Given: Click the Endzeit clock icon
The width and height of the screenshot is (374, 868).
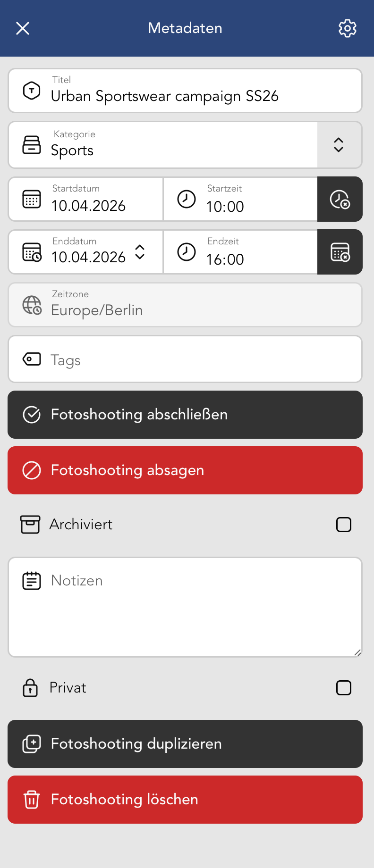Looking at the screenshot, I should tap(187, 252).
